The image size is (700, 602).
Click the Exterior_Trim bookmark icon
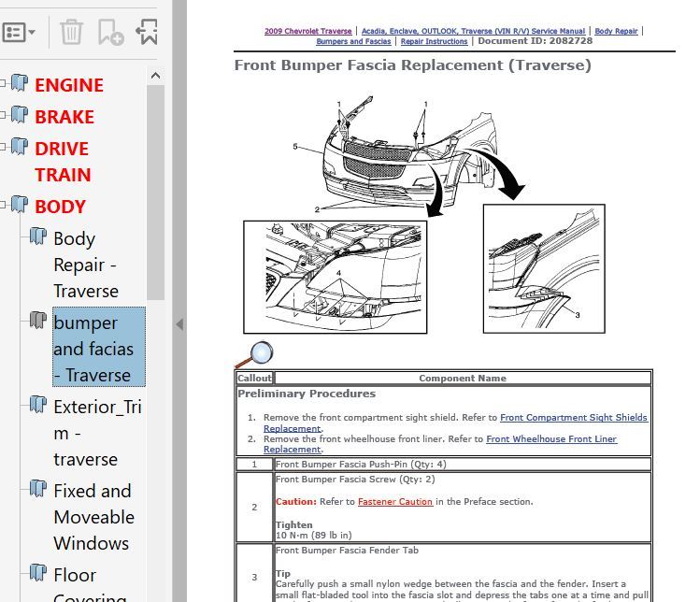pyautogui.click(x=38, y=404)
